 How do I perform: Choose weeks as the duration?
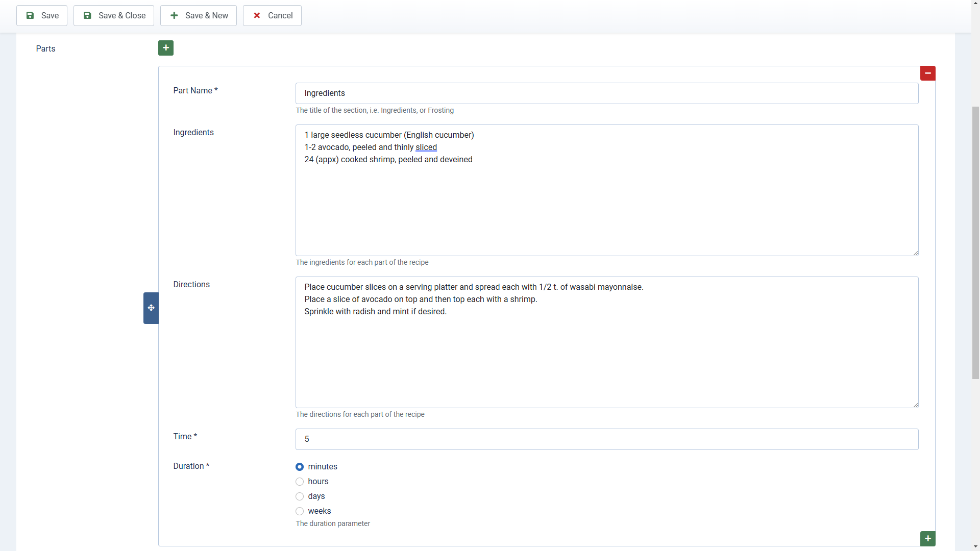click(x=300, y=511)
